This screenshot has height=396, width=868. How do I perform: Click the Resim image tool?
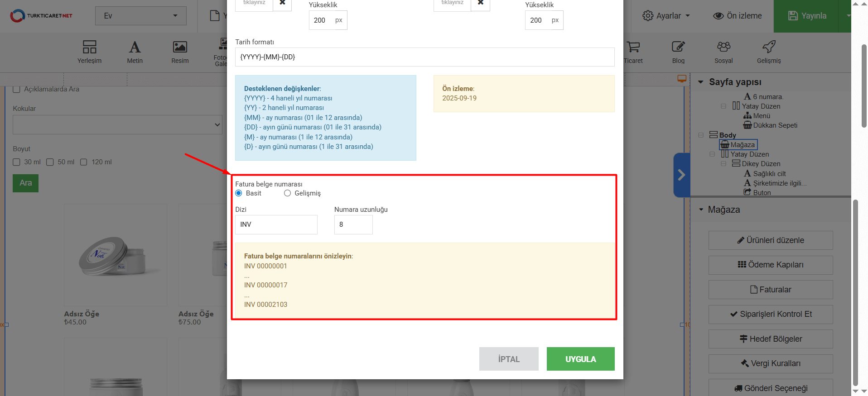point(180,52)
